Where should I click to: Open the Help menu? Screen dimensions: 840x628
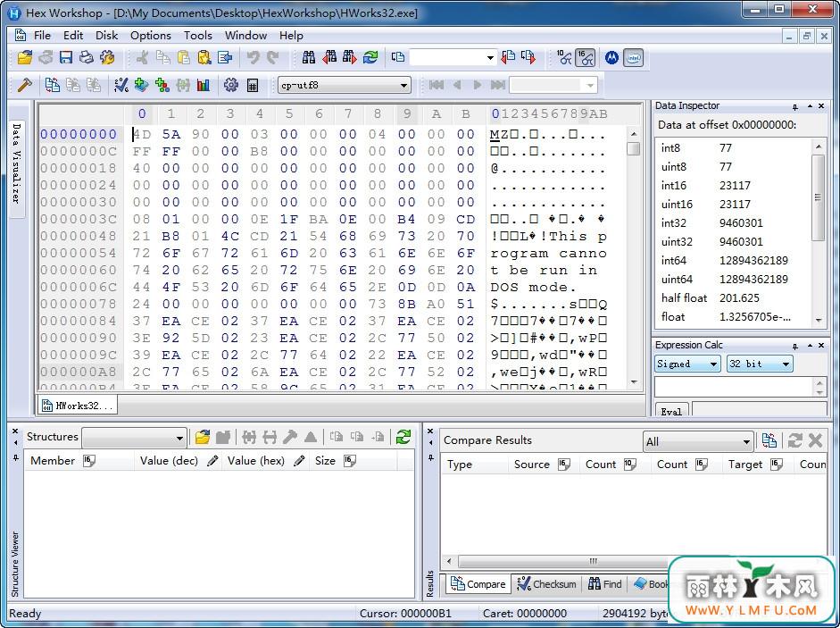tap(291, 36)
